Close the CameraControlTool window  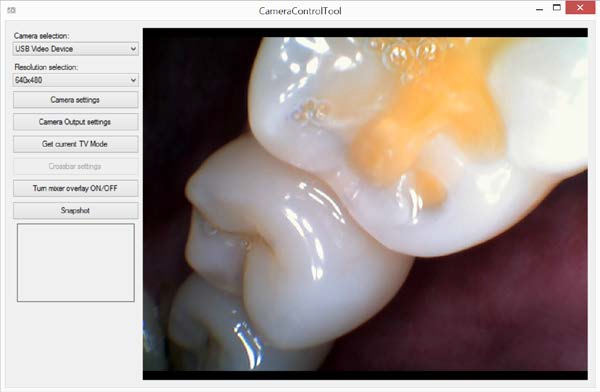point(580,8)
